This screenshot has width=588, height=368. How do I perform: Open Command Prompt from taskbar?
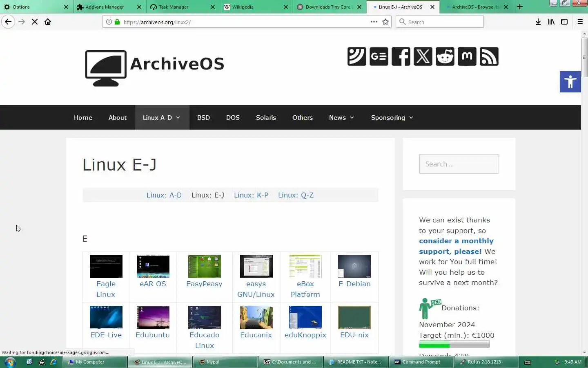pos(421,362)
